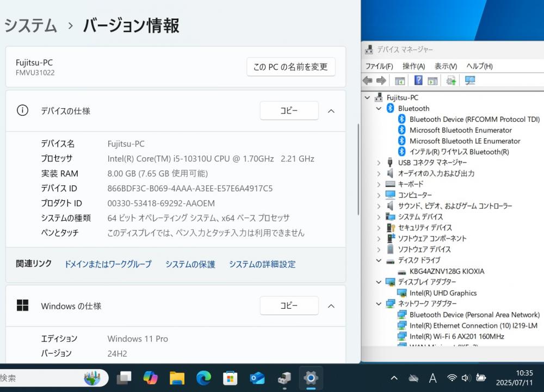Open the 操作(A) menu
Screen dimensions: 544x392
click(x=413, y=66)
